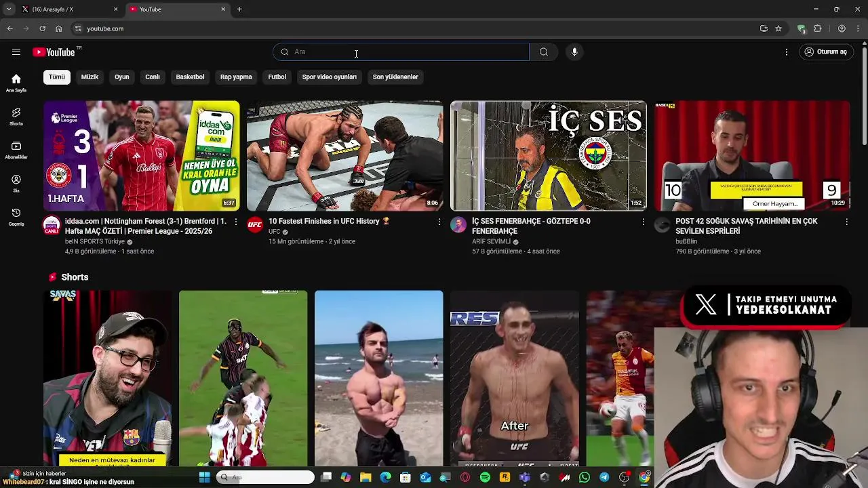The width and height of the screenshot is (868, 488).
Task: Open Abonelikler in sidebar
Action: 16,150
